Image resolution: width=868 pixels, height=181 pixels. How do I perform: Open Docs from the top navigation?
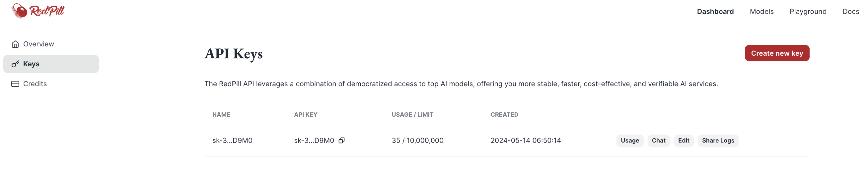coord(850,12)
